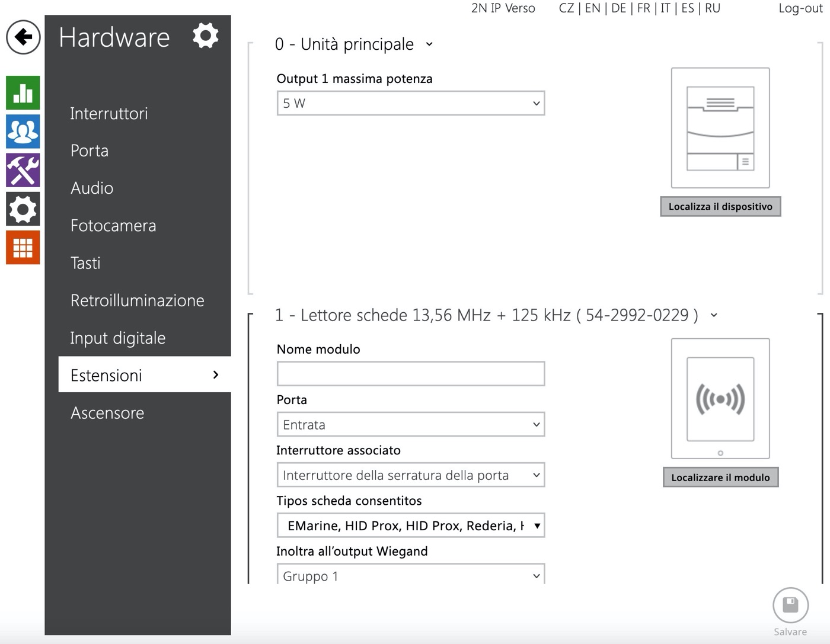
Task: Switch language to EN
Action: 592,8
